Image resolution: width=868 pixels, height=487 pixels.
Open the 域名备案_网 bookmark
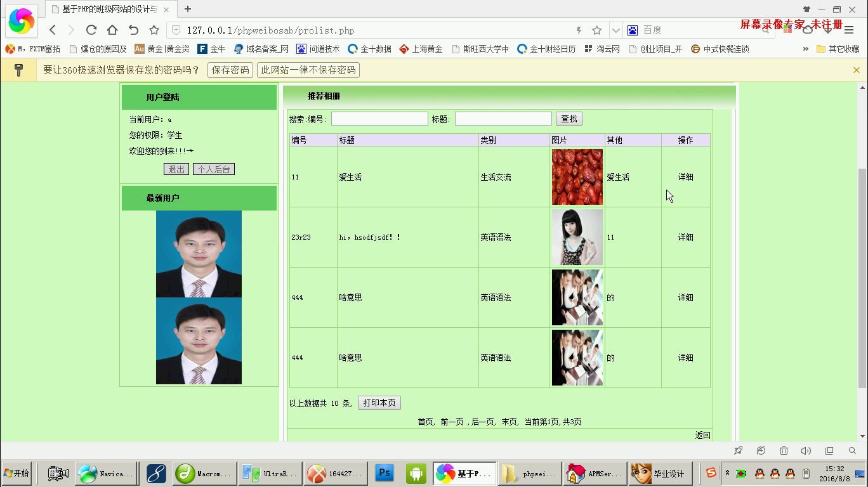[x=261, y=49]
